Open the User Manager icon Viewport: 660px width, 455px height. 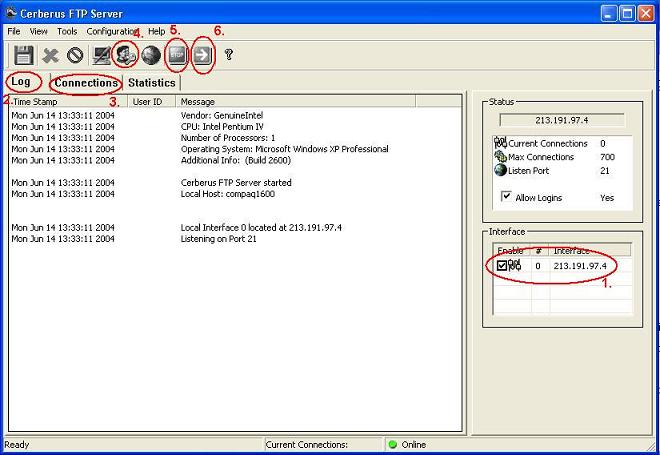click(x=127, y=56)
